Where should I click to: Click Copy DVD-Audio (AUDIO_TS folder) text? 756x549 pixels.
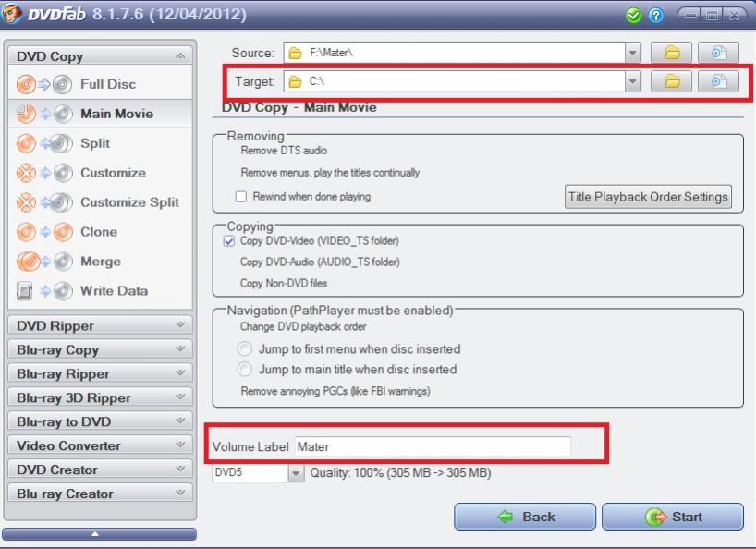click(320, 262)
